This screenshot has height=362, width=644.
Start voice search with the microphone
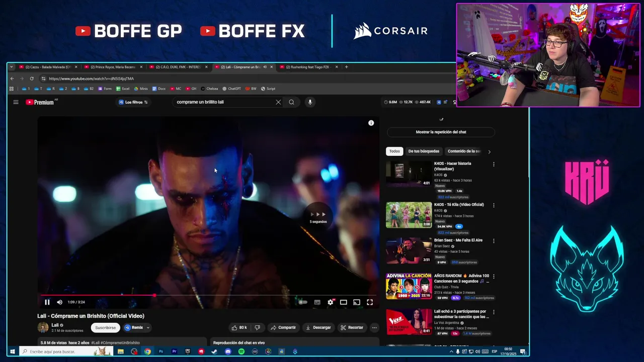pyautogui.click(x=310, y=102)
